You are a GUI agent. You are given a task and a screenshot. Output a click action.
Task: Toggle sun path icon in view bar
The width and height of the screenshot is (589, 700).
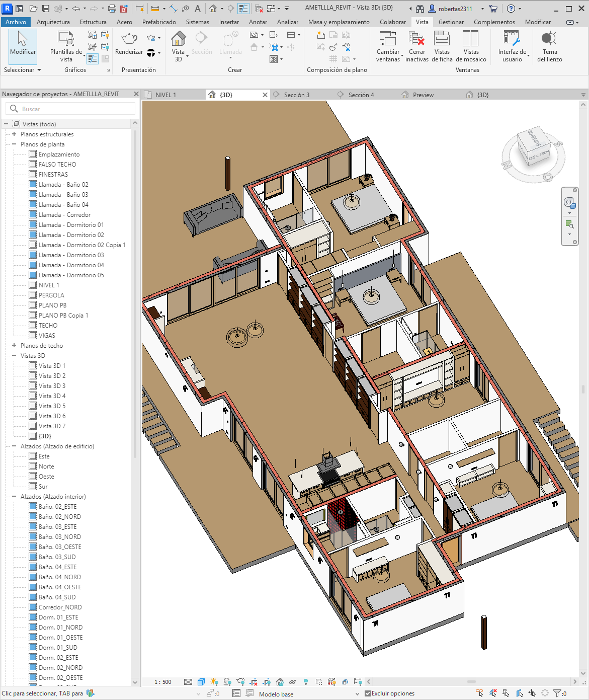(x=214, y=682)
